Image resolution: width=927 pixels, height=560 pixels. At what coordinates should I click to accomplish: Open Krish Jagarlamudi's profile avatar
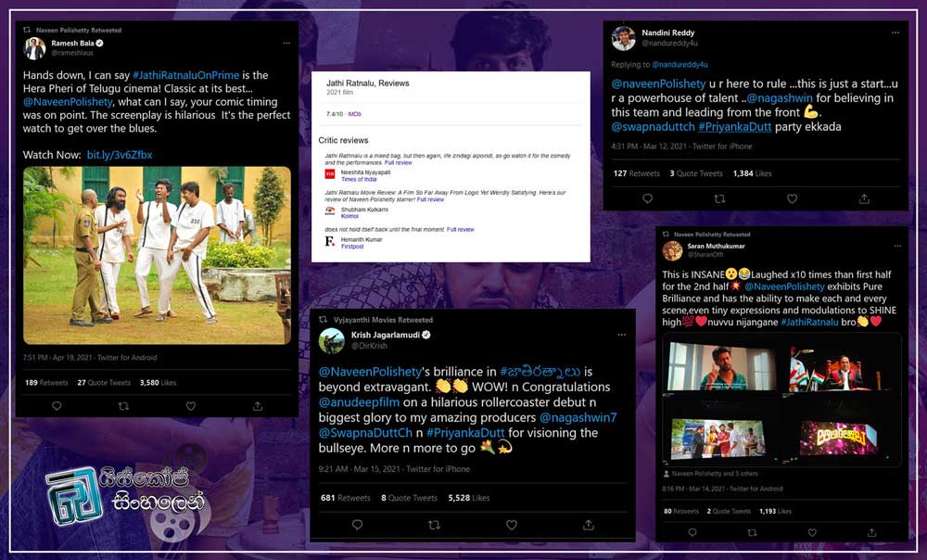(x=331, y=340)
